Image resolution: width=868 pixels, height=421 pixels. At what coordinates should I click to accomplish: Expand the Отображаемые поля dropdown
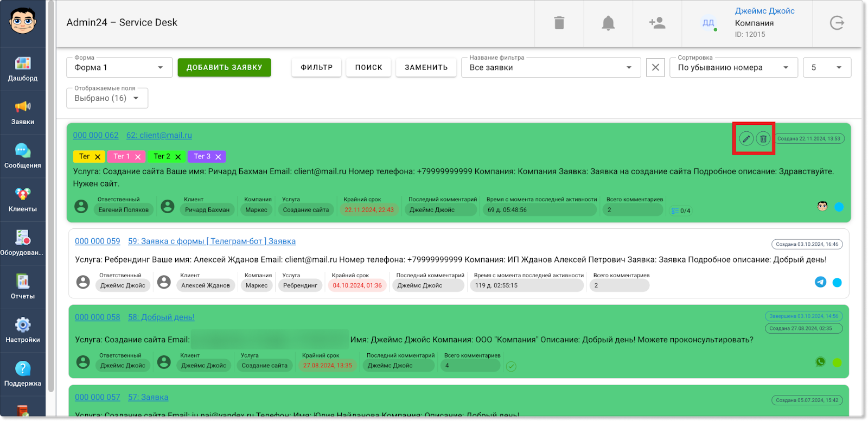click(107, 98)
